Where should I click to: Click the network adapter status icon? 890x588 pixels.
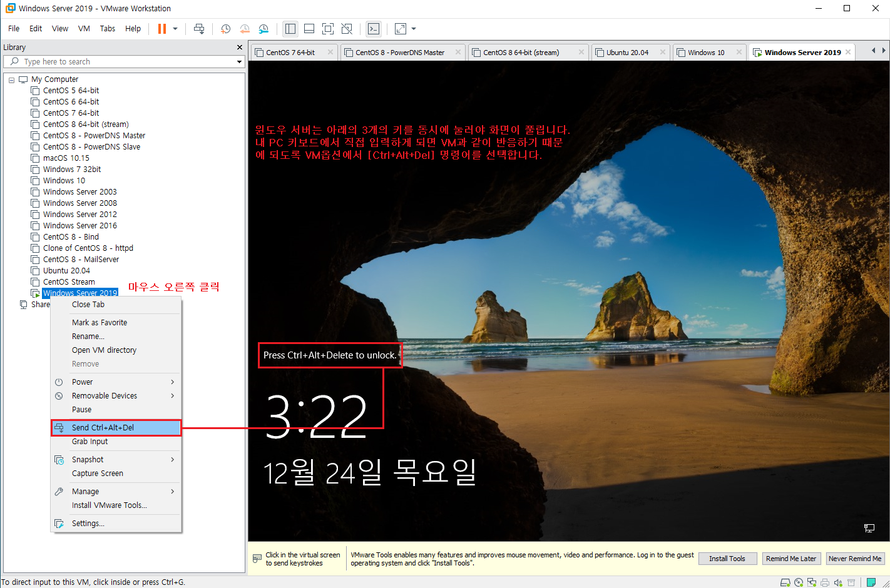[812, 582]
